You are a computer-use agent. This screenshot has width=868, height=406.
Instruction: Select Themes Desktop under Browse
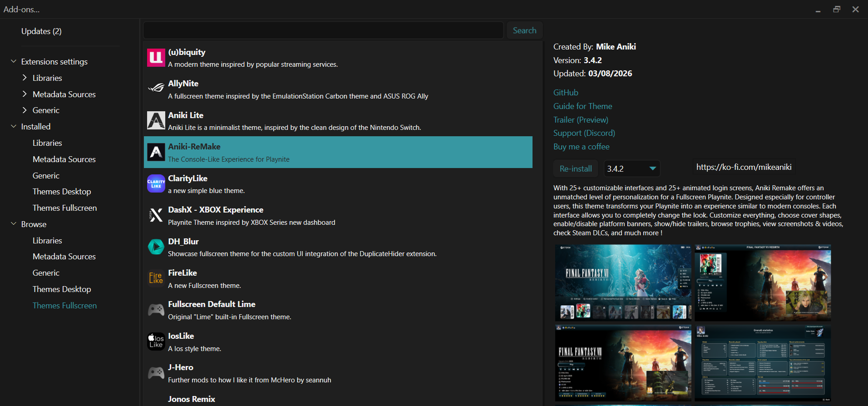(62, 289)
